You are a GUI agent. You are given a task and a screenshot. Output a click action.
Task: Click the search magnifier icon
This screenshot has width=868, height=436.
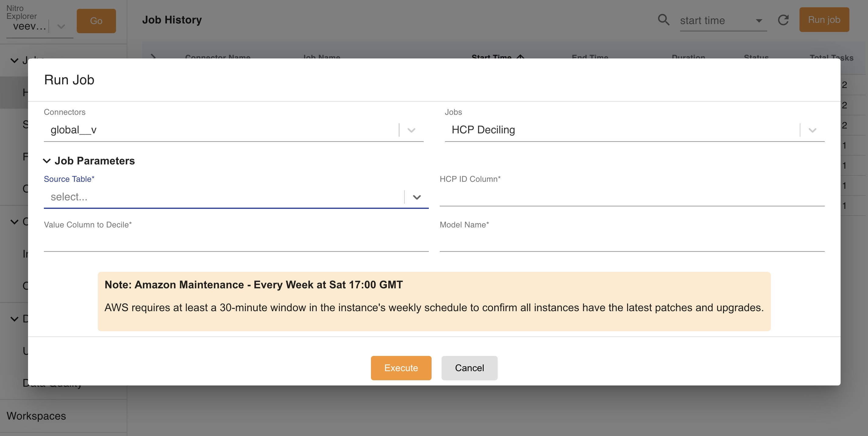pyautogui.click(x=663, y=20)
